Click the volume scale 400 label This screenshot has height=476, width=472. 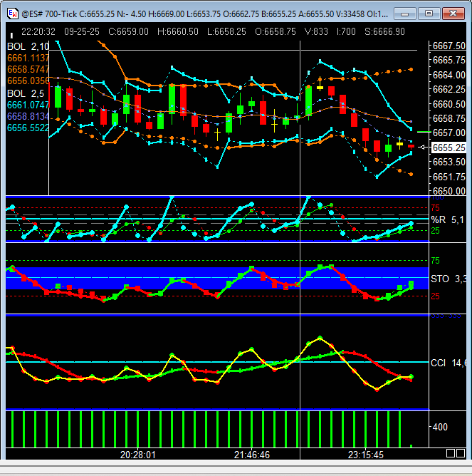[441, 427]
